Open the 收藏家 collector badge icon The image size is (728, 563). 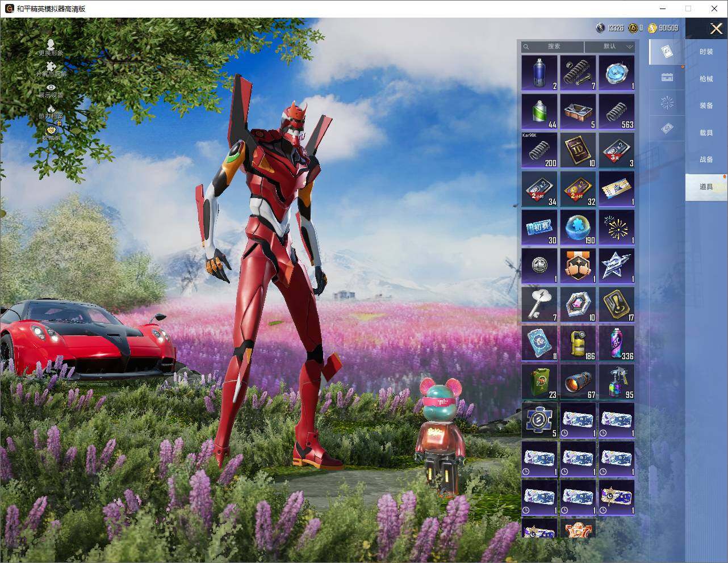(51, 133)
